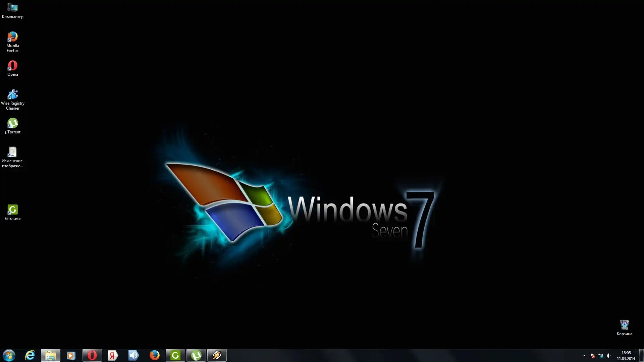
Task: Launch Internet Explorer from the taskbar
Action: pyautogui.click(x=30, y=355)
